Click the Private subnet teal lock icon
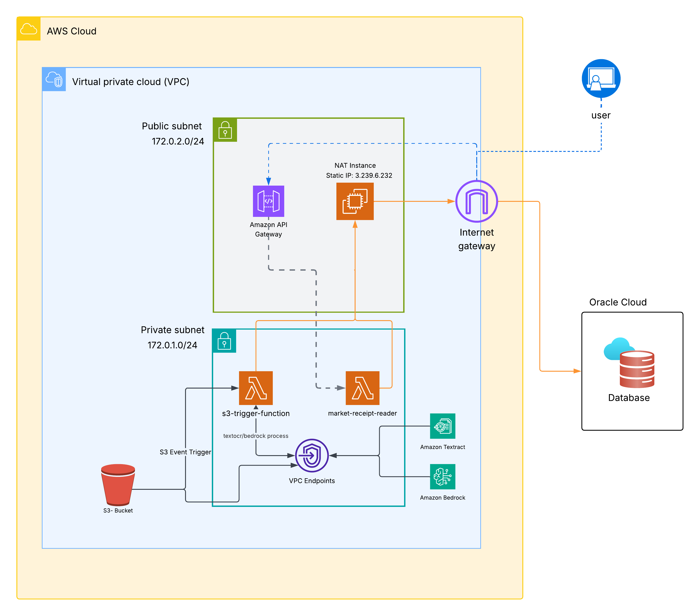Image resolution: width=700 pixels, height=616 pixels. pyautogui.click(x=224, y=341)
